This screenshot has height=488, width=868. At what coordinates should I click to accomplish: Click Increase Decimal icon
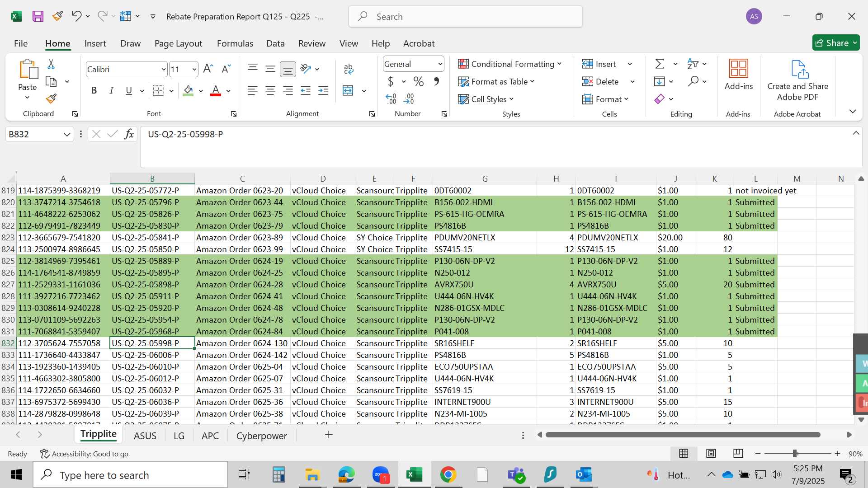point(391,99)
